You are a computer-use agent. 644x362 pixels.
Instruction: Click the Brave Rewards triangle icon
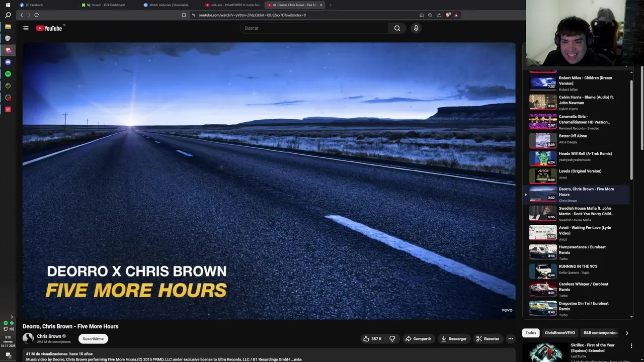pos(456,15)
